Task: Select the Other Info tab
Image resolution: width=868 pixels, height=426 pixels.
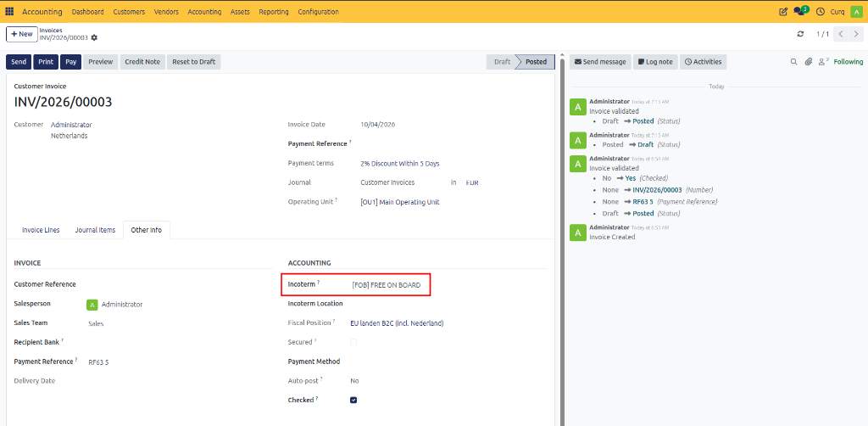Action: click(146, 230)
